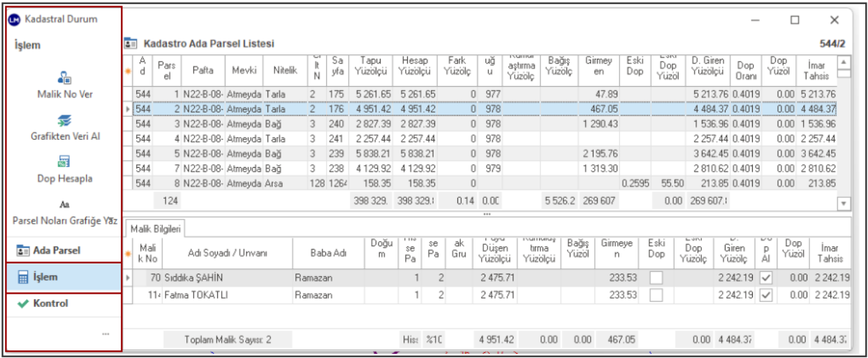Click the Grafikten Veri Al icon
868x358 pixels.
tap(64, 121)
